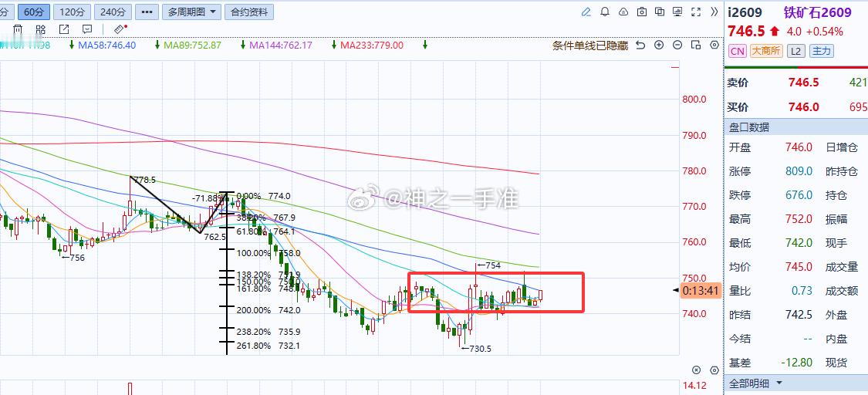Open the sub-chart settings gear at bottom right
Viewport: 868px width, 395px height.
tap(714, 370)
